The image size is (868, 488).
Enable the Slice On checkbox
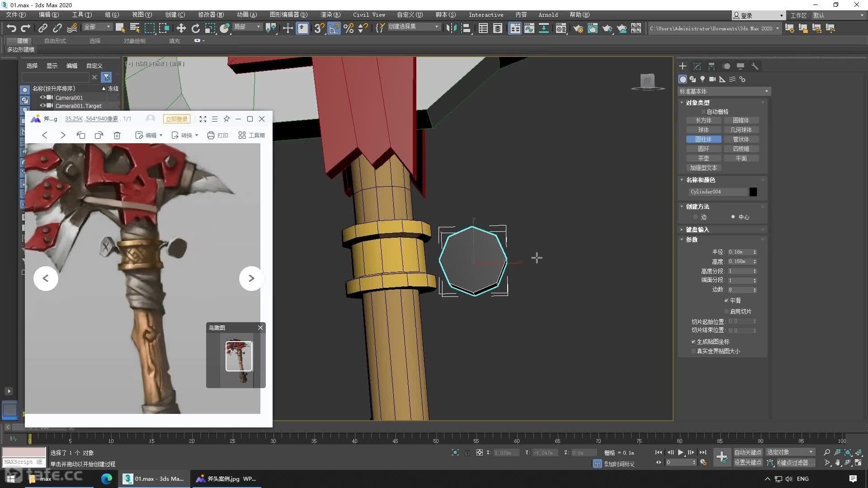[726, 311]
